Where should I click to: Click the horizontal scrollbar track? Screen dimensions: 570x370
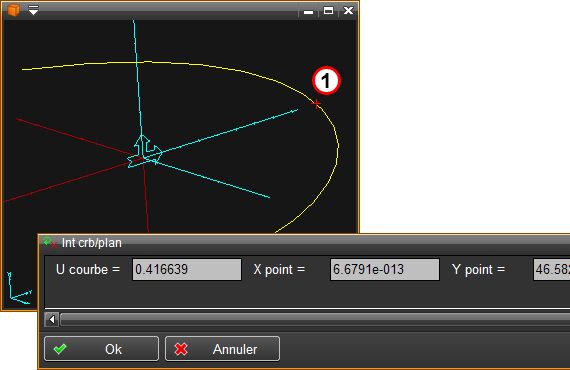315,319
